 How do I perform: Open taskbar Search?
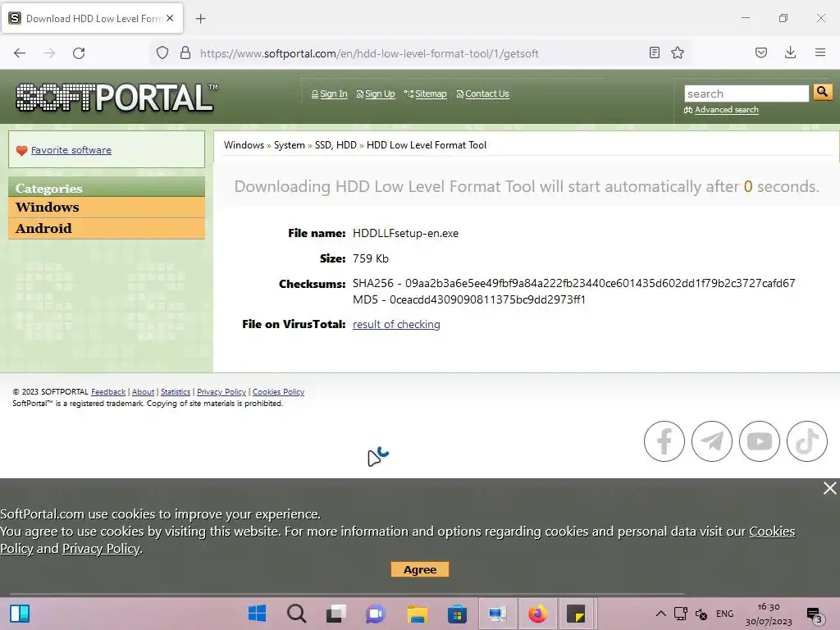[296, 614]
